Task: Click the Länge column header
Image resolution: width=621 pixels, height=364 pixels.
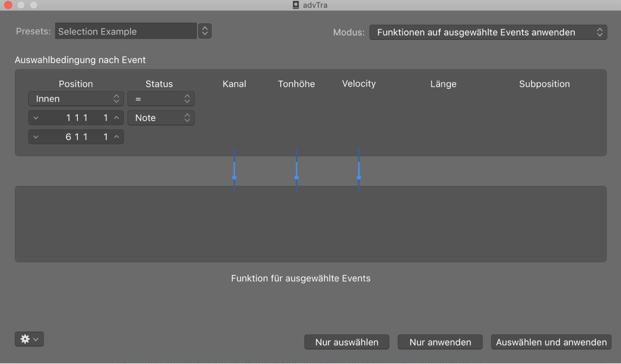Action: (x=443, y=84)
